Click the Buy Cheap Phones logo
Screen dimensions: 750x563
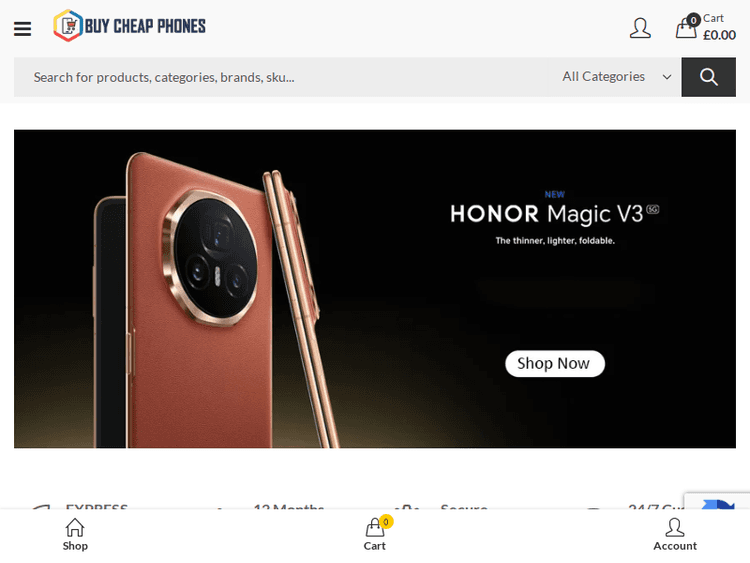[130, 25]
